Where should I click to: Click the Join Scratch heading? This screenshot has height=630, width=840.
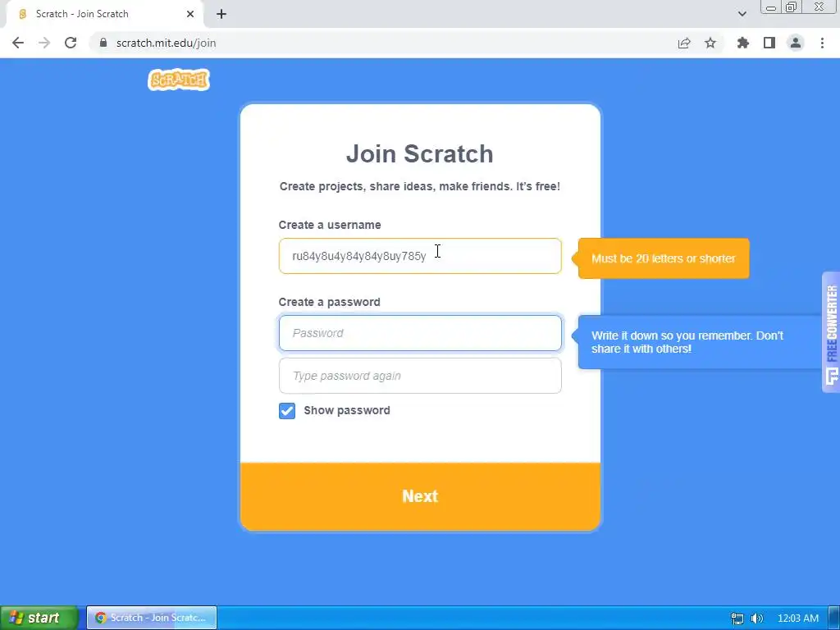(x=420, y=153)
